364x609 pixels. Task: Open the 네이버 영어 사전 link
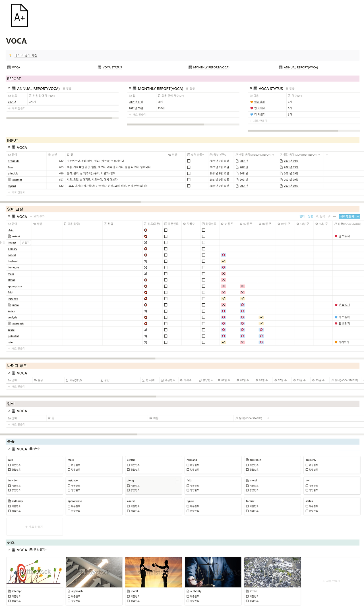[x=26, y=55]
